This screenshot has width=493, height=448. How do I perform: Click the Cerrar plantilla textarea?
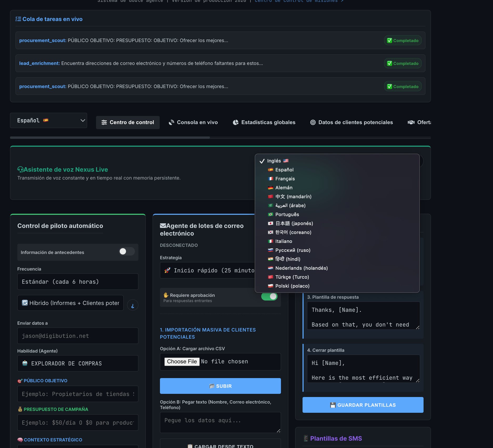pyautogui.click(x=364, y=369)
